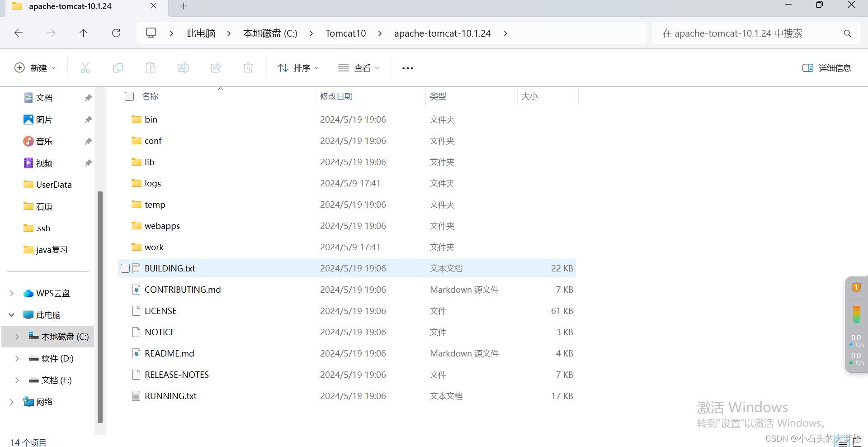Viewport: 868px width, 447px height.
Task: Add a new tab with plus icon
Action: 184,6
